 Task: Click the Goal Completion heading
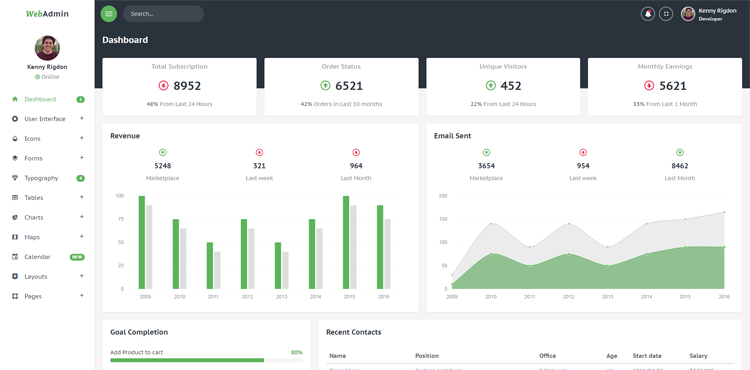pos(139,332)
